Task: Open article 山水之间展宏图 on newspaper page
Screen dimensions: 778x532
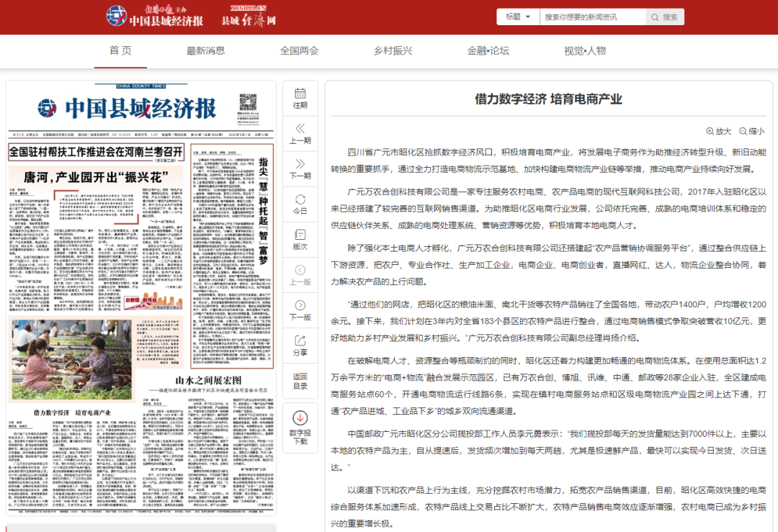Action: pos(208,380)
